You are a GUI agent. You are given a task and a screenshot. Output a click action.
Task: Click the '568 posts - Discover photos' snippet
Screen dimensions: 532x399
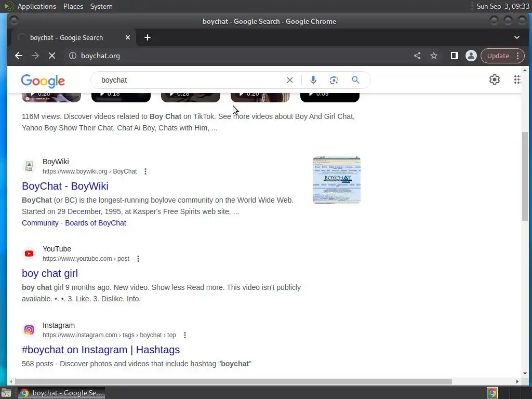(x=137, y=364)
